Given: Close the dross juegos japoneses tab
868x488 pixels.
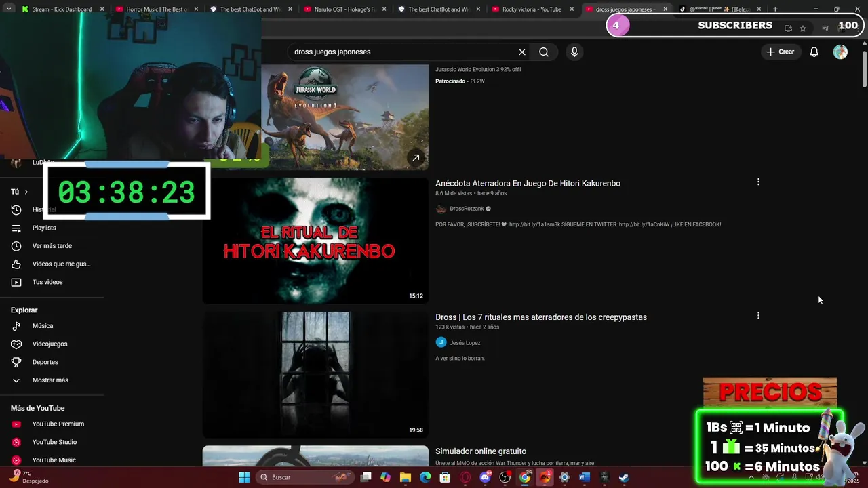Looking at the screenshot, I should click(x=665, y=9).
